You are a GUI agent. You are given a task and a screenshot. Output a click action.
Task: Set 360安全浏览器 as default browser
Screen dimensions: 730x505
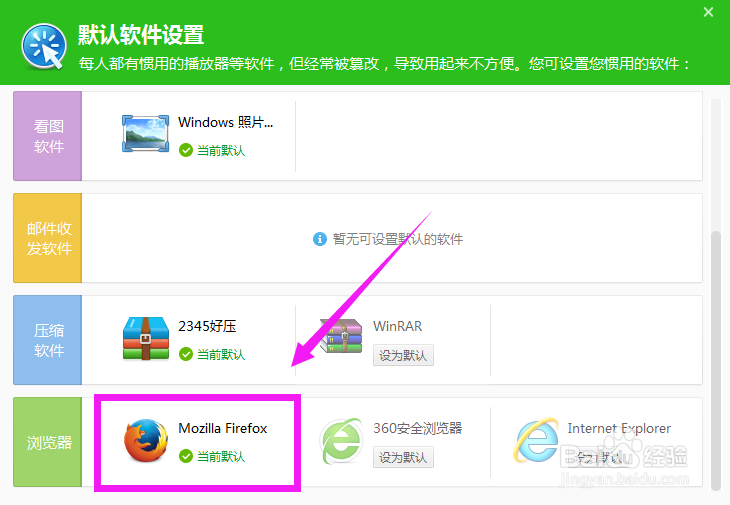click(x=403, y=458)
